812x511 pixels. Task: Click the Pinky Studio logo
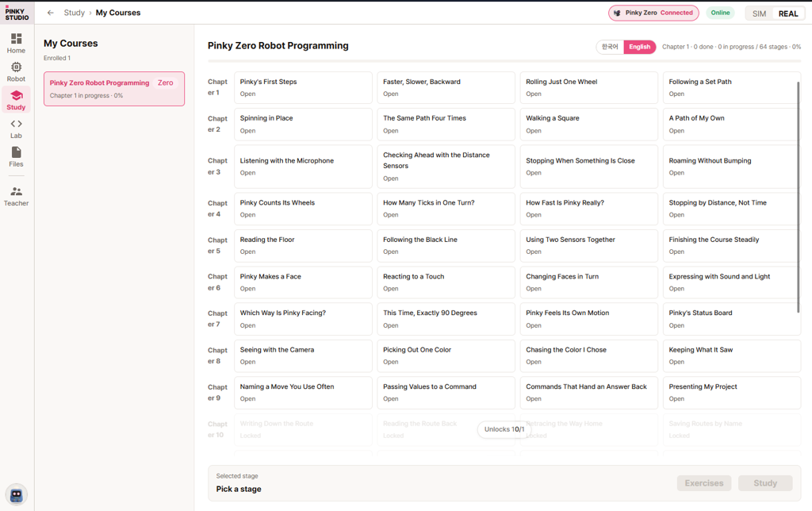[x=17, y=13]
